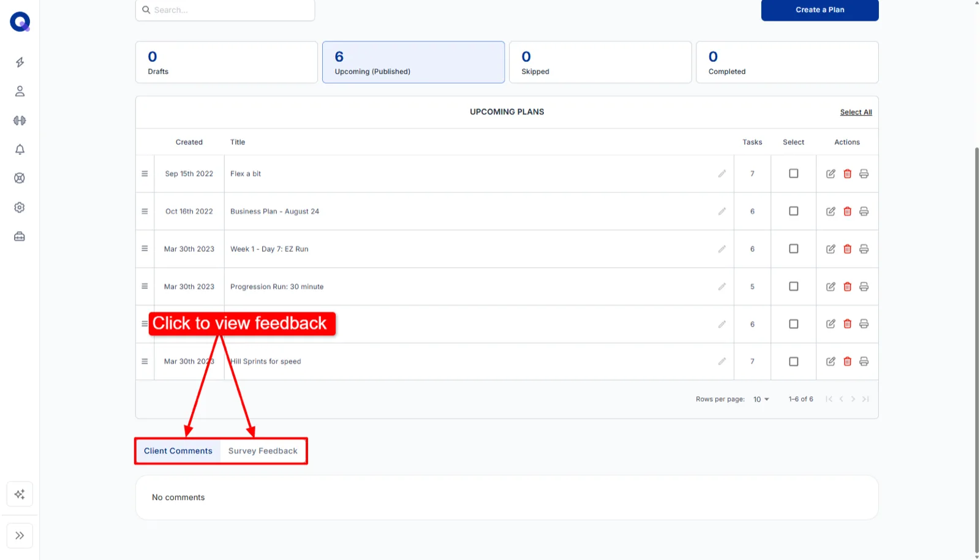Rename Business Plan - August 24 with pencil

coord(722,211)
